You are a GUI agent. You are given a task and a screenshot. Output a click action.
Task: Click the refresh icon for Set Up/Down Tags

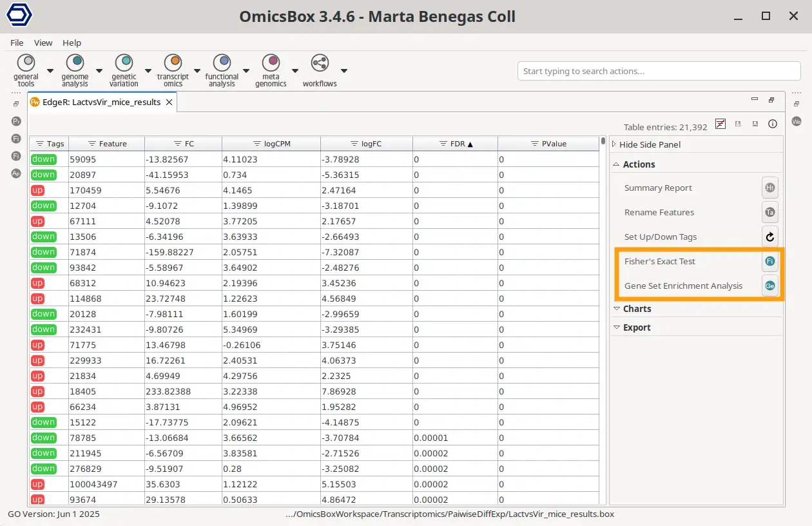770,237
